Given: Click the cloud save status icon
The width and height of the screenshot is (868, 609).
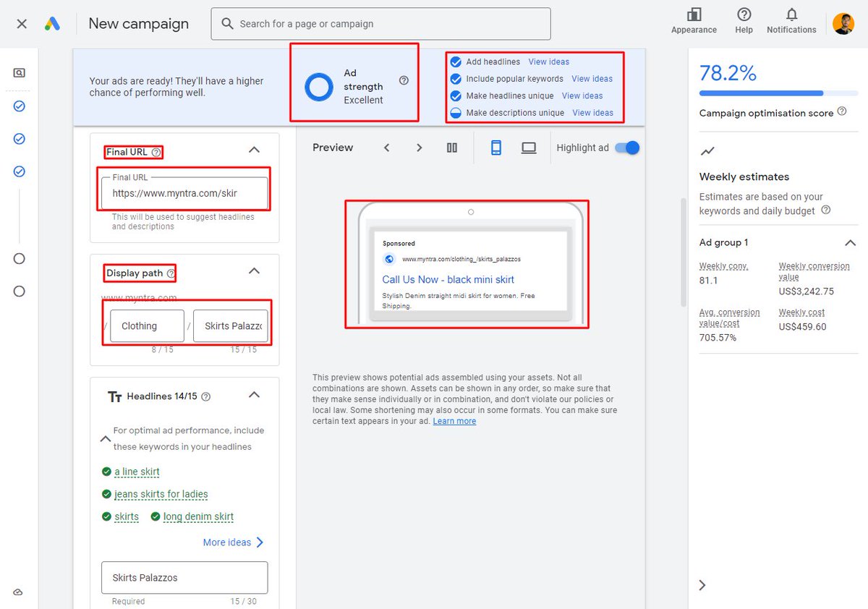Looking at the screenshot, I should [19, 592].
